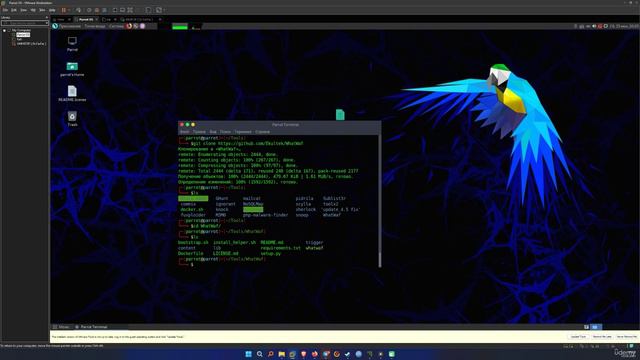640x360 pixels.
Task: Click the Parrot Terminal vertical scrollbar
Action: pyautogui.click(x=380, y=201)
